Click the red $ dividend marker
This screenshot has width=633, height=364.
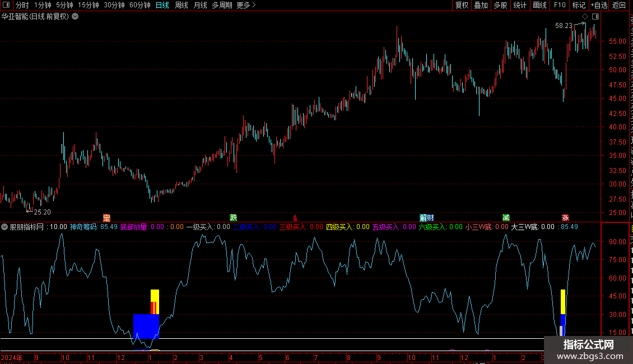click(295, 218)
